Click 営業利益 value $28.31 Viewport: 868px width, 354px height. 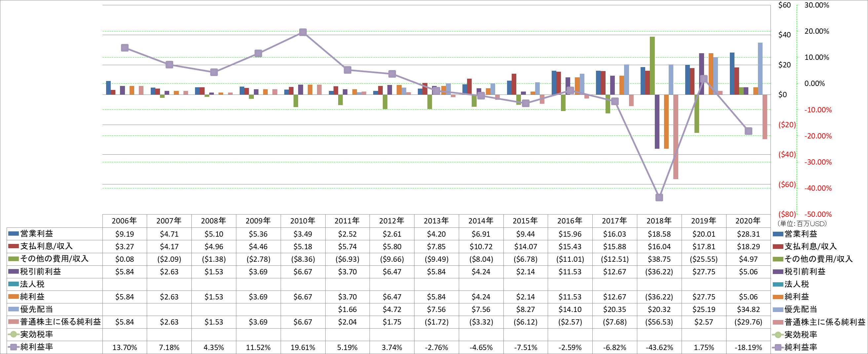[x=748, y=234]
